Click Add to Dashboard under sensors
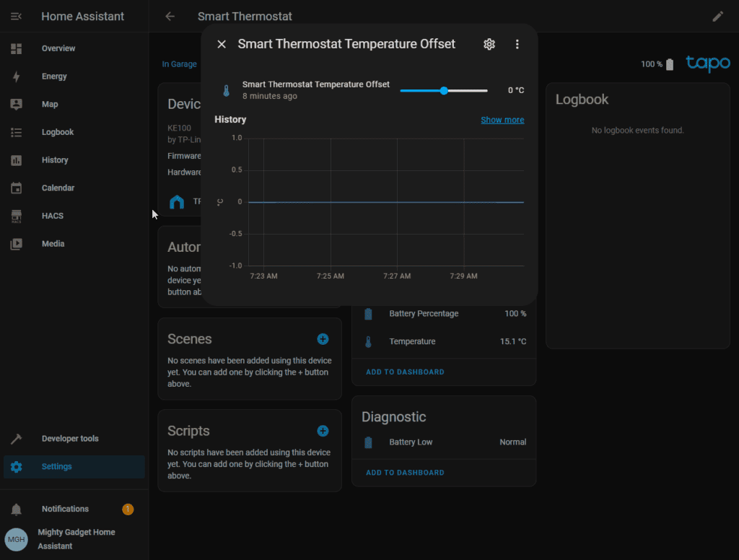 405,372
